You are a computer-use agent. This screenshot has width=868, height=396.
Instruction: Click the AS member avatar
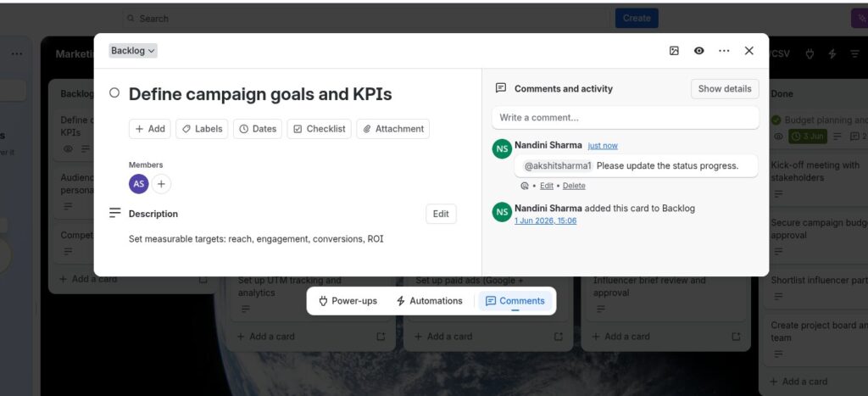point(139,184)
